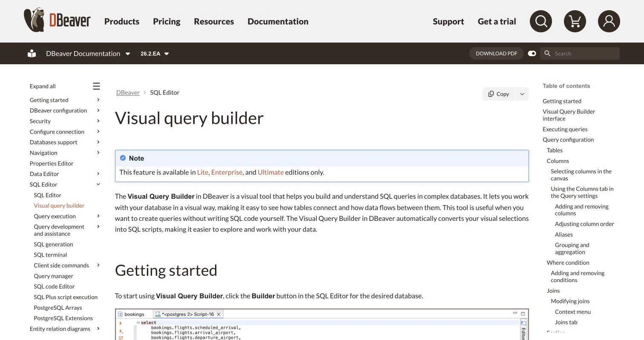Toggle the dark mode switch
Screen dimensions: 644x340
[532, 54]
